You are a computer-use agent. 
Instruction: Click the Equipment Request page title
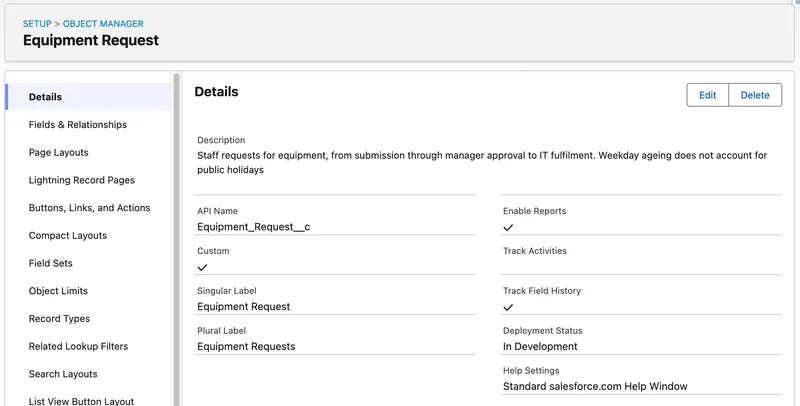(91, 40)
